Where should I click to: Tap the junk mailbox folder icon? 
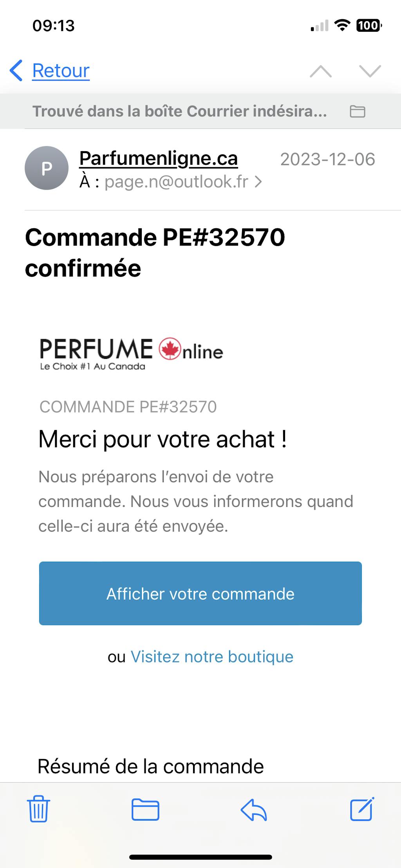[x=357, y=112]
